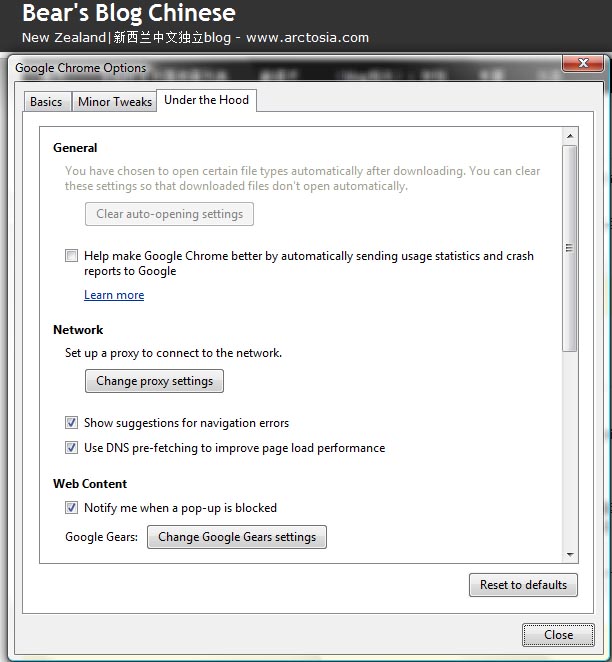Click the Google Chrome Options title bar

(x=287, y=68)
